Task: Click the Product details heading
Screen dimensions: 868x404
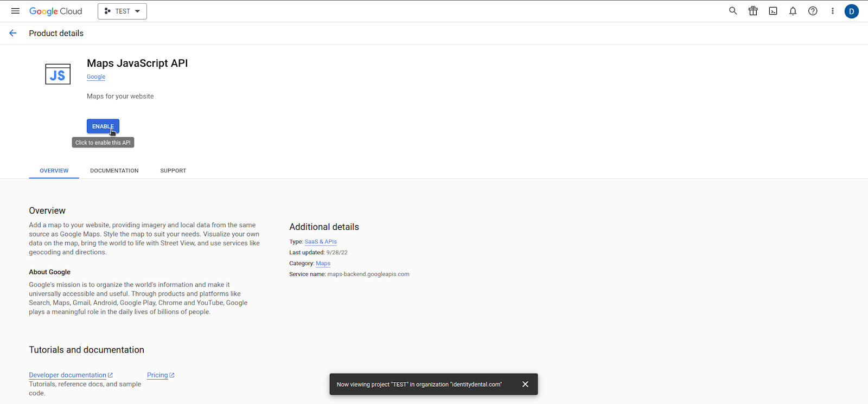Action: point(56,33)
